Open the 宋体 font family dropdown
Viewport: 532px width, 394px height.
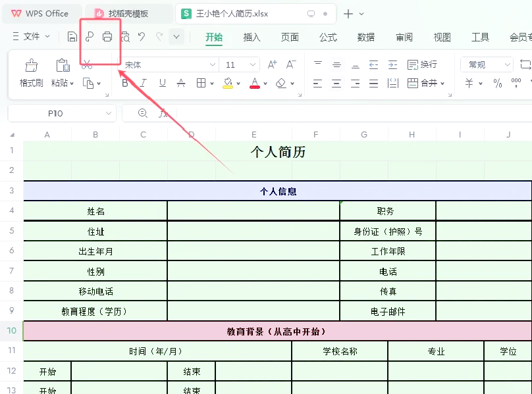212,64
